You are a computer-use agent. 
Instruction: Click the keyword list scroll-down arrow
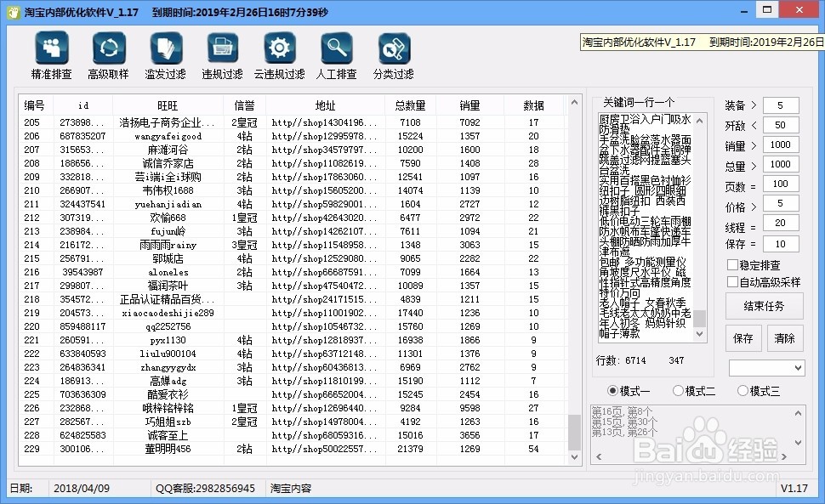click(700, 334)
